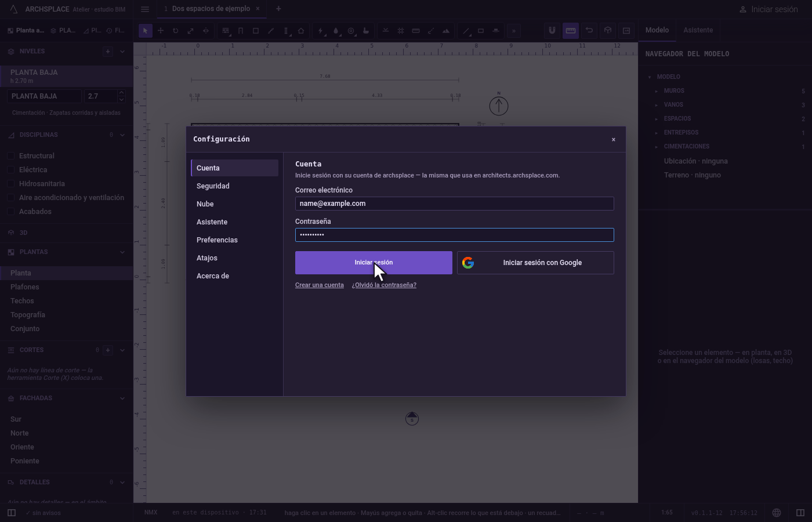Screen dimensions: 812x522
Task: Check the Hidrosanitaria discipline
Action: click(x=10, y=184)
